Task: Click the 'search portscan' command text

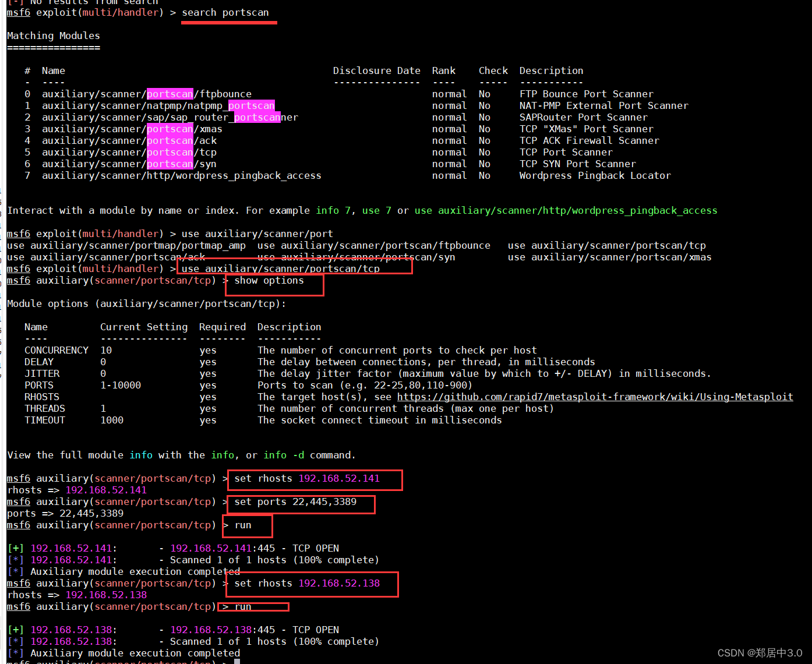Action: 225,12
